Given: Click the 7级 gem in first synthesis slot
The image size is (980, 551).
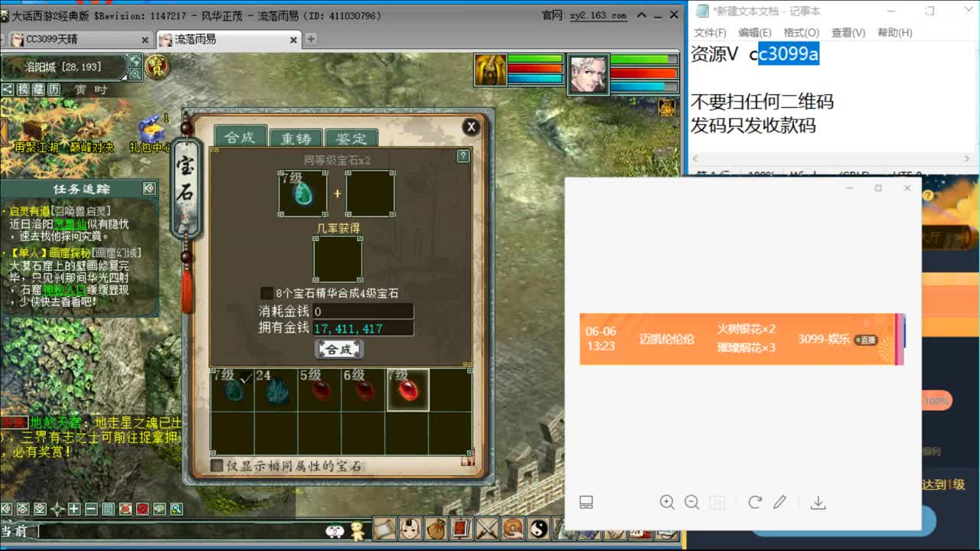Looking at the screenshot, I should coord(302,193).
